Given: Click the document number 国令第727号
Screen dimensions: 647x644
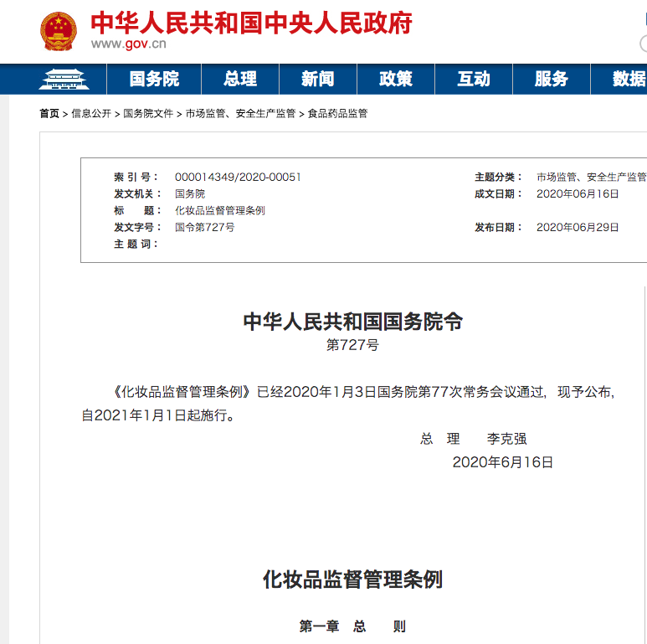Looking at the screenshot, I should 205,228.
